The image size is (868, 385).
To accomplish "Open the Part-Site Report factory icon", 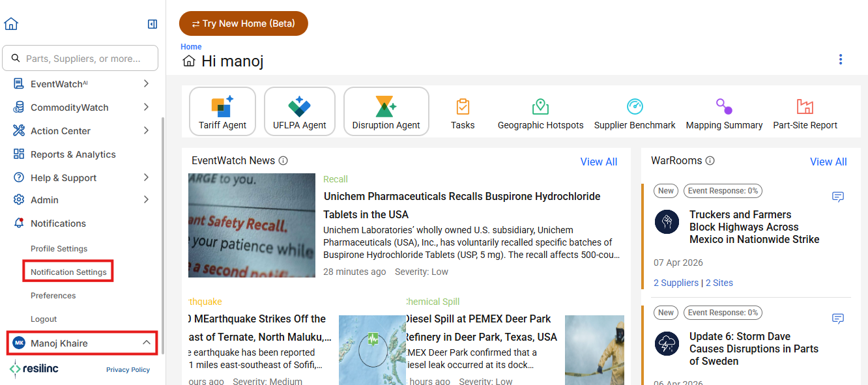I will (x=805, y=107).
